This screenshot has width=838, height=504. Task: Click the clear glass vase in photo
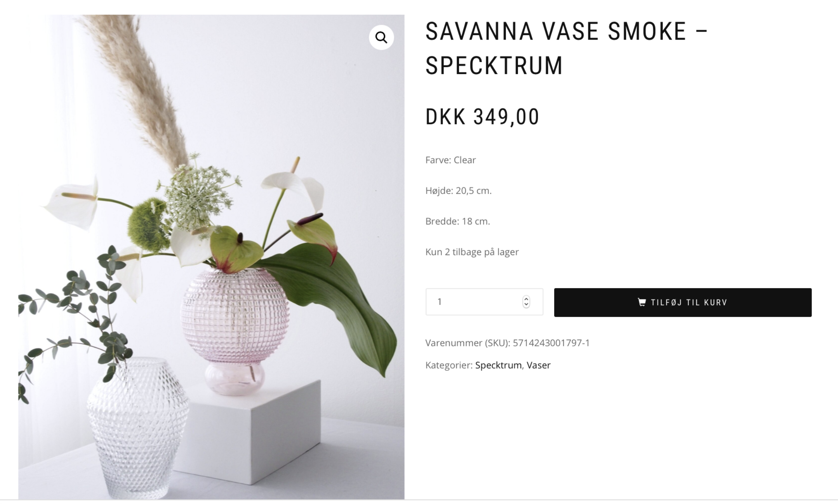pyautogui.click(x=137, y=427)
